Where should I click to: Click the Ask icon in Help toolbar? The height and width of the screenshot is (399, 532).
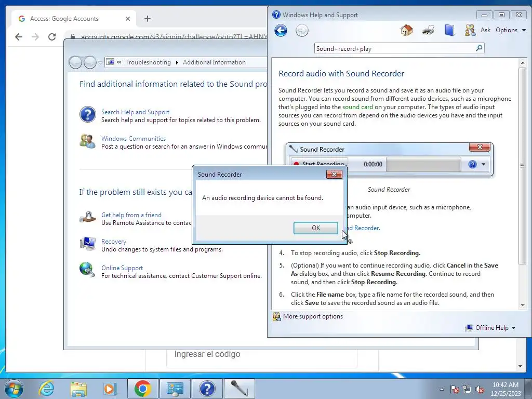470,30
